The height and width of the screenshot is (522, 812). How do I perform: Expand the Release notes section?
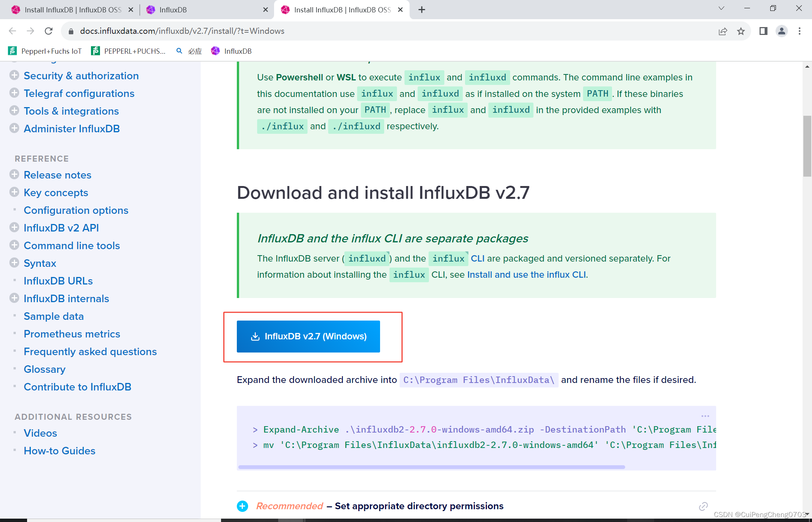click(x=15, y=174)
